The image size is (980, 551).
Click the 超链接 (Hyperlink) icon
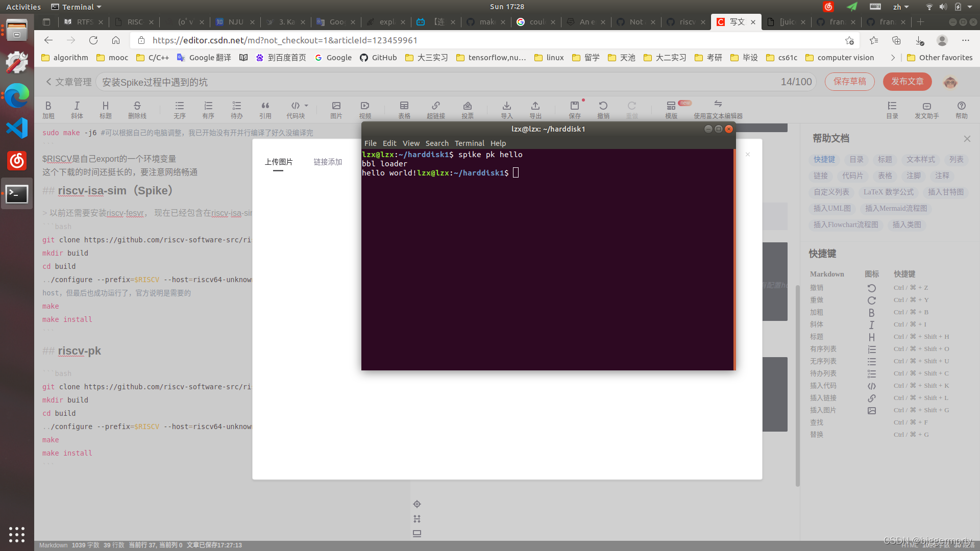(435, 108)
